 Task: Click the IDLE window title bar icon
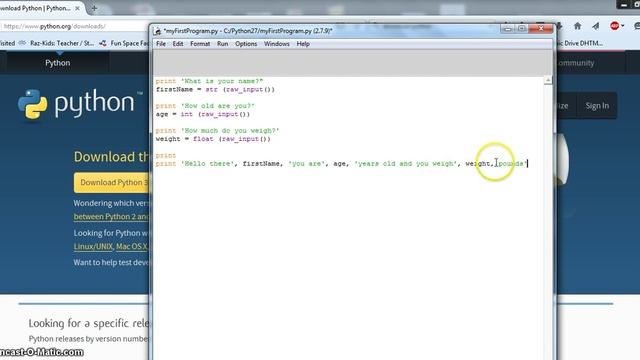coord(157,31)
